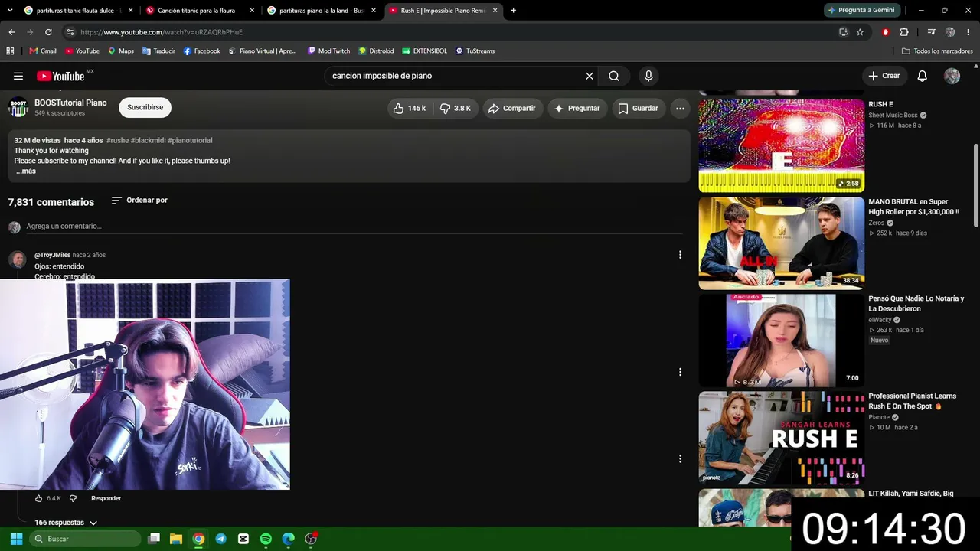The image size is (980, 551).
Task: Open Pregunta a Gemini
Action: point(861,11)
